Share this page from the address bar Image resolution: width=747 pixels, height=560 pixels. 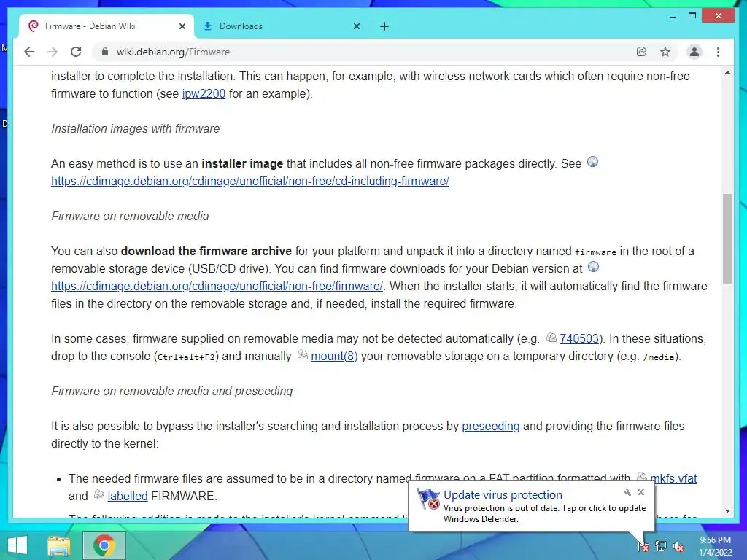click(x=642, y=52)
